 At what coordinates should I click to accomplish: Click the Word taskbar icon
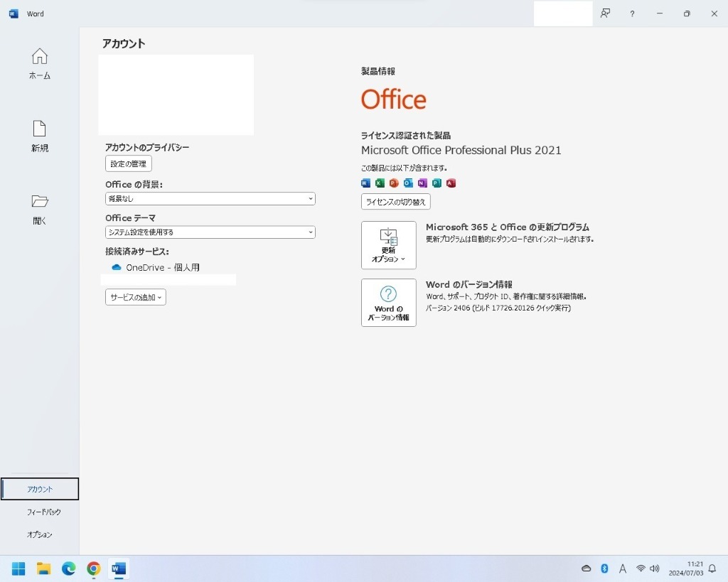click(x=119, y=568)
